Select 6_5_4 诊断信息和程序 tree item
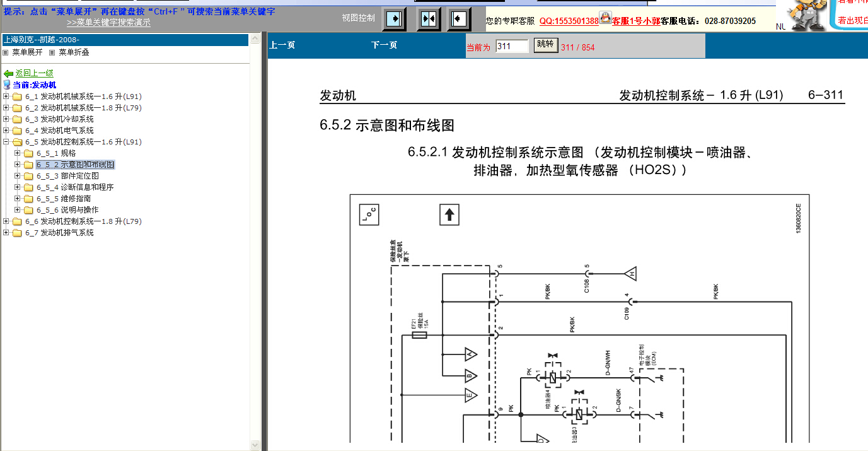This screenshot has width=868, height=451. pos(75,187)
